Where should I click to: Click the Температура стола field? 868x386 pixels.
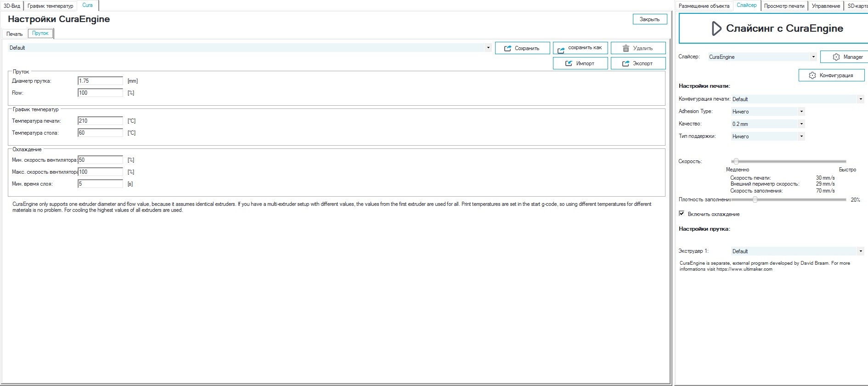[x=100, y=133]
